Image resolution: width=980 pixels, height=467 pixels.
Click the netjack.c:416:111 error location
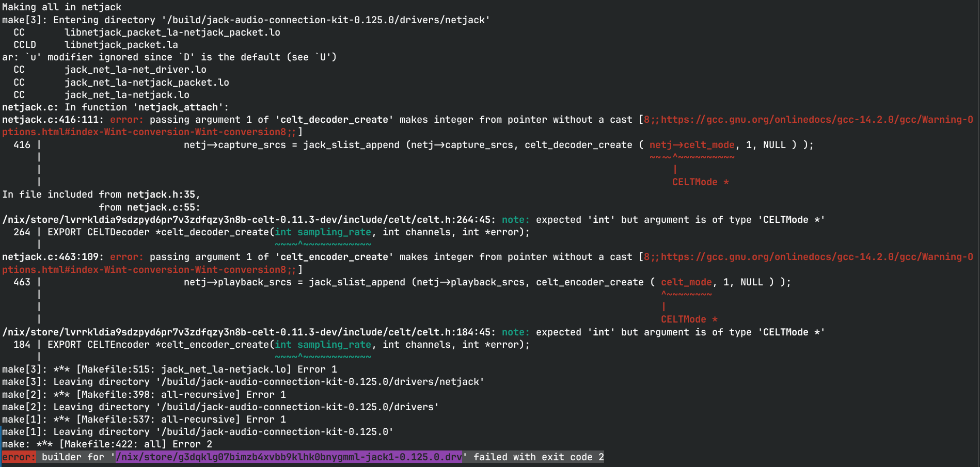53,120
